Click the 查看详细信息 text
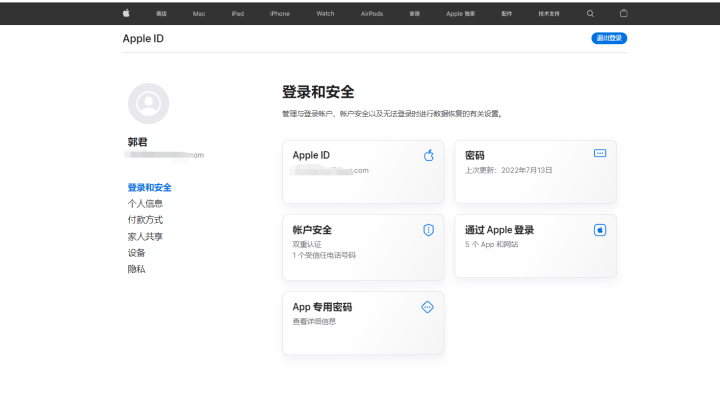 [x=314, y=322]
